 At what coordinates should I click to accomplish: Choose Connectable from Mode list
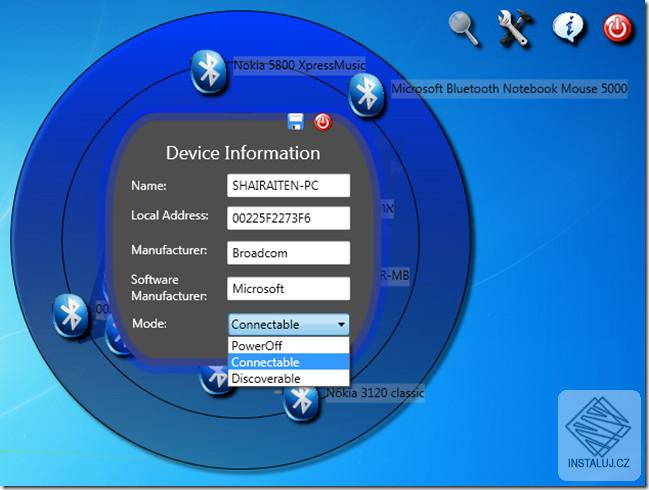click(288, 362)
